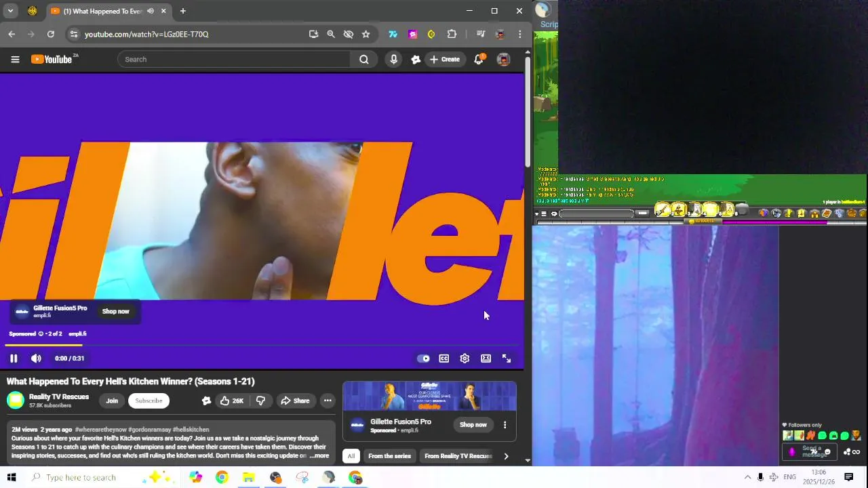The image size is (868, 488).
Task: Join the Reality TV Rescues channel
Action: (112, 401)
